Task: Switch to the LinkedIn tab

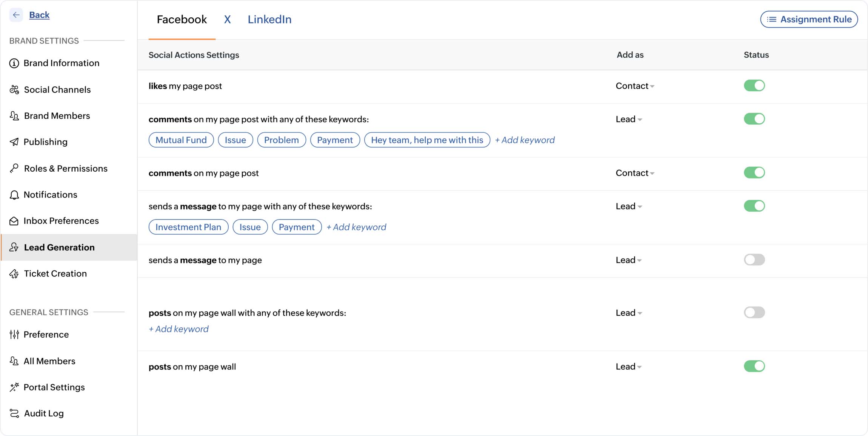Action: 270,19
